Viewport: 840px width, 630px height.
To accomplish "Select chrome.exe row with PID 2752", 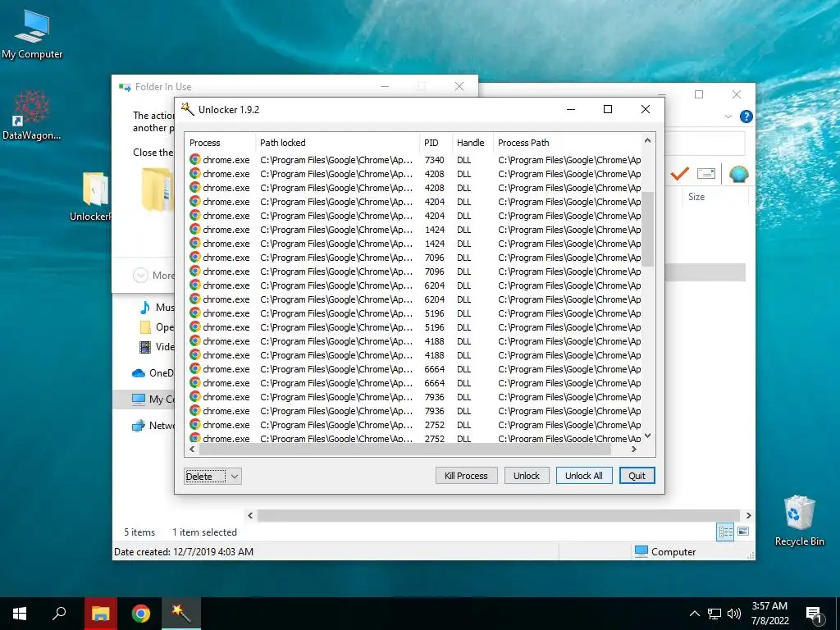I will click(x=413, y=425).
